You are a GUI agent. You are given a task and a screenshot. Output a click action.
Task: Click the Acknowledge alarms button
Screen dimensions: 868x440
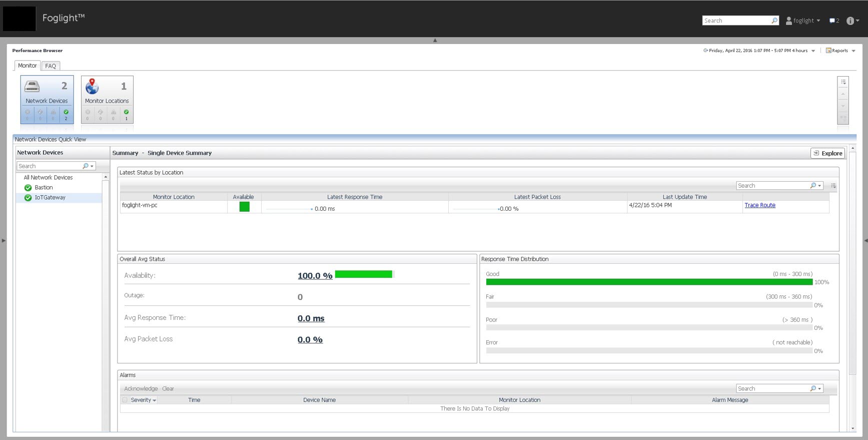(141, 389)
